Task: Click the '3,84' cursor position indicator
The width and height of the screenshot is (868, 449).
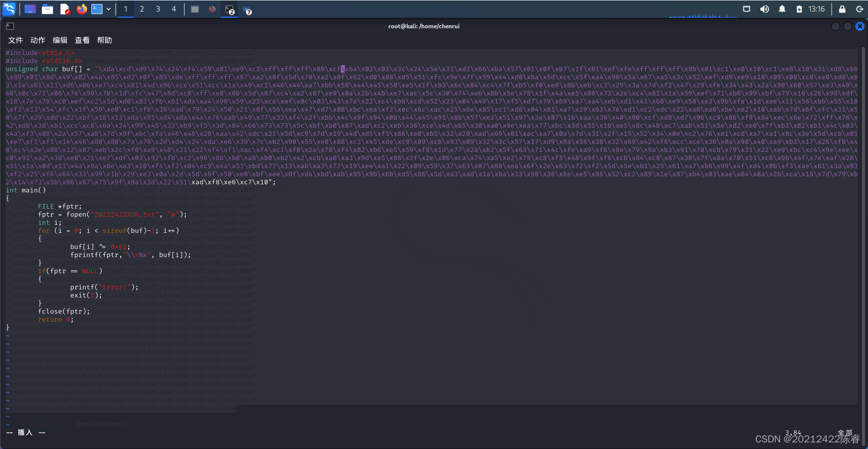Action: click(x=793, y=433)
